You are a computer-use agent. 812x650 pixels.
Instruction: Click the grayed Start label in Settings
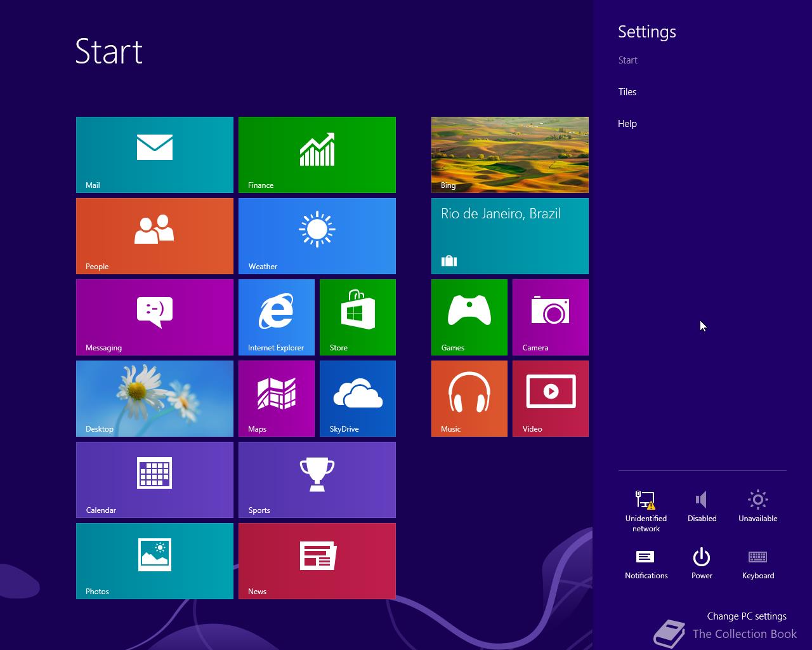pos(628,60)
